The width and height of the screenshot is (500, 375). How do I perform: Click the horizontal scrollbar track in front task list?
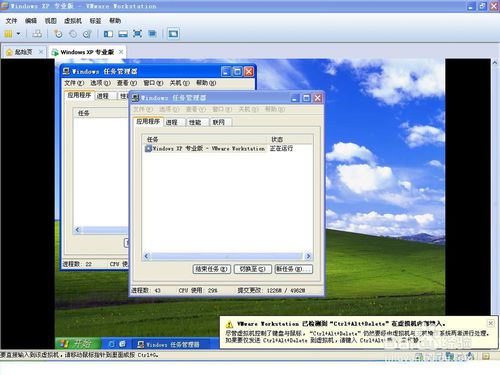tap(227, 256)
